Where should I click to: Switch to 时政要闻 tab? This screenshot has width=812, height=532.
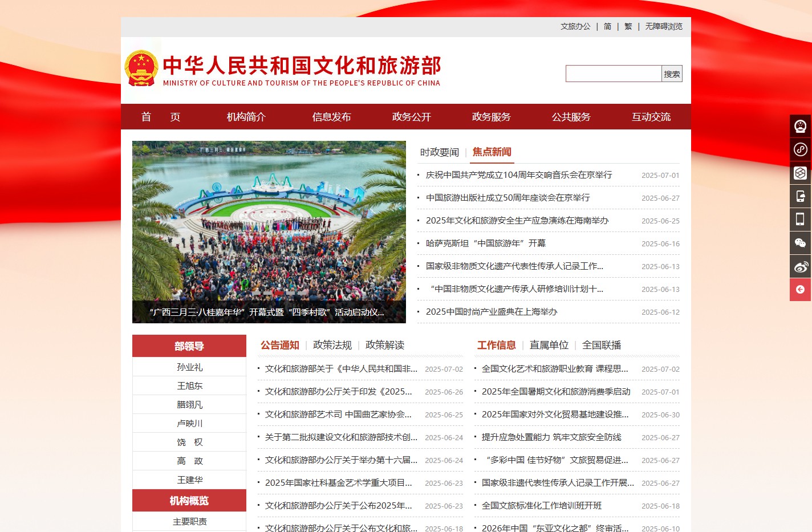click(x=440, y=152)
